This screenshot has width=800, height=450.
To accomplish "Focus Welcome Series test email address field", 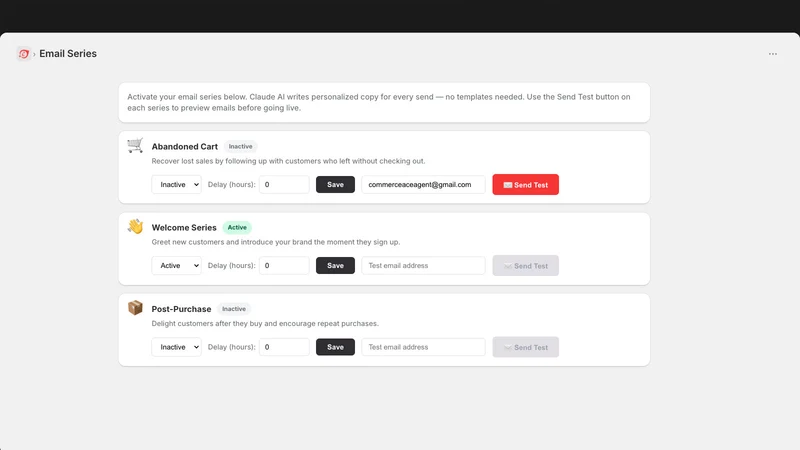I will pyautogui.click(x=423, y=265).
